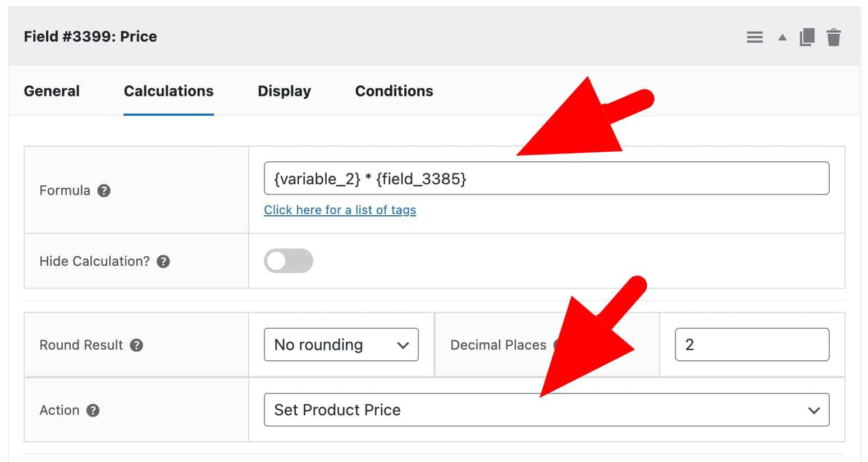Duplicate the Price field

click(x=807, y=37)
